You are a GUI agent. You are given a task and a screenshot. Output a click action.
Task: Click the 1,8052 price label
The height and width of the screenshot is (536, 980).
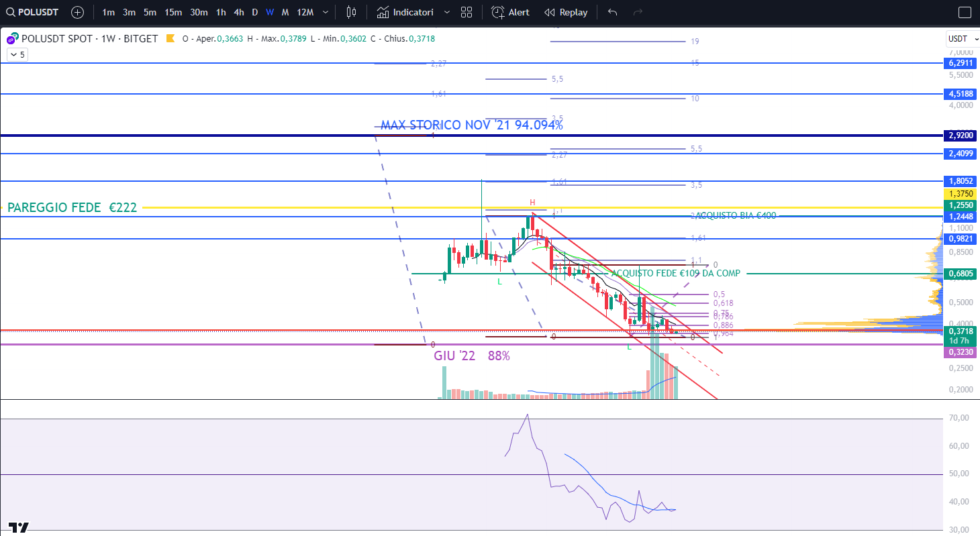coord(961,181)
